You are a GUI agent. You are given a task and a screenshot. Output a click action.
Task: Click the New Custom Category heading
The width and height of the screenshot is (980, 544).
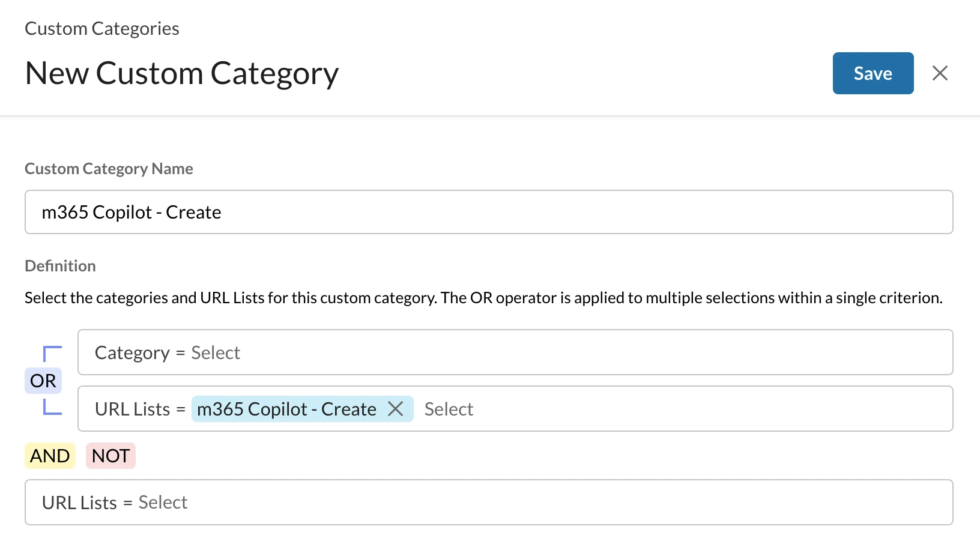click(182, 73)
